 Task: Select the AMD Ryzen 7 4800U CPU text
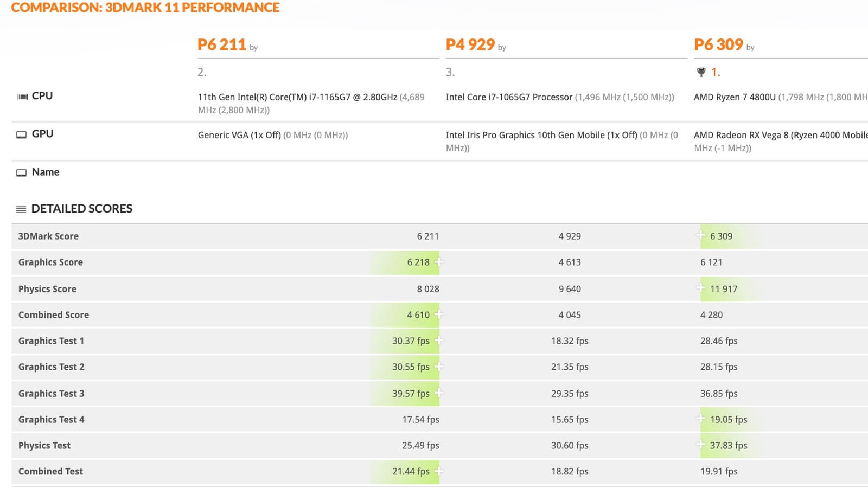point(735,97)
